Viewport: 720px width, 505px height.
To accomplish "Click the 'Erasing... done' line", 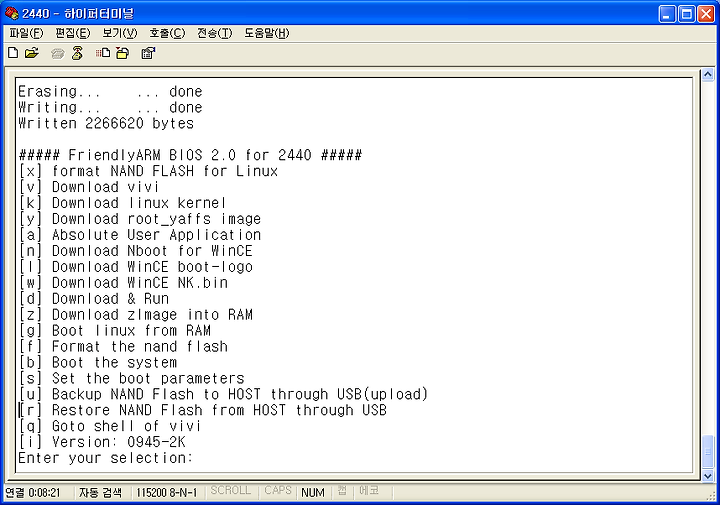I will [x=110, y=92].
